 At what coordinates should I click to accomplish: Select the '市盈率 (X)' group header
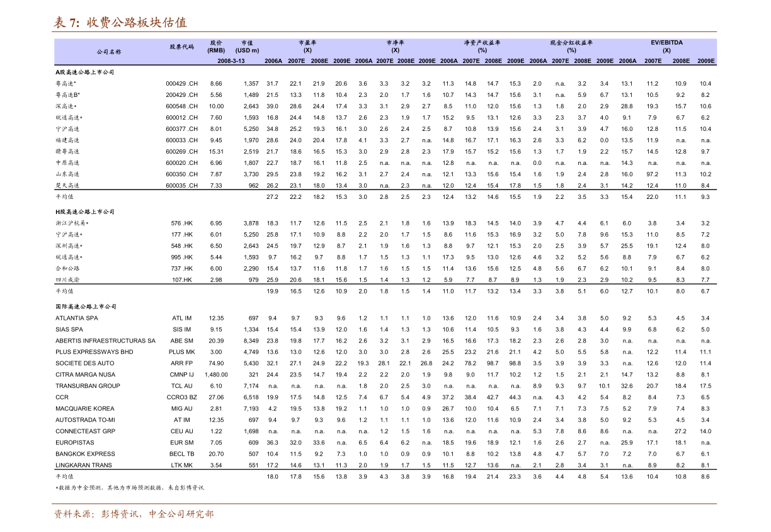(x=307, y=47)
